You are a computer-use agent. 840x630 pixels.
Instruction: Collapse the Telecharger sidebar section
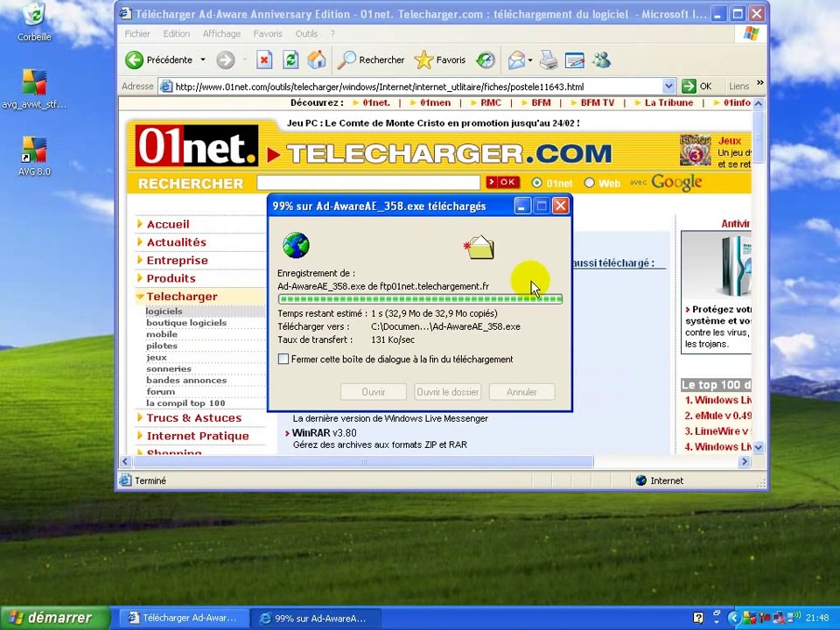coord(140,297)
